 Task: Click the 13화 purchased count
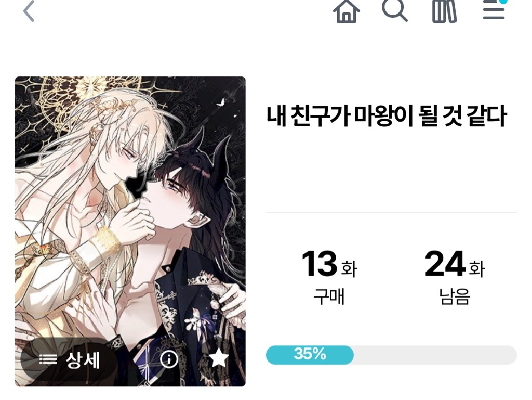click(x=329, y=264)
